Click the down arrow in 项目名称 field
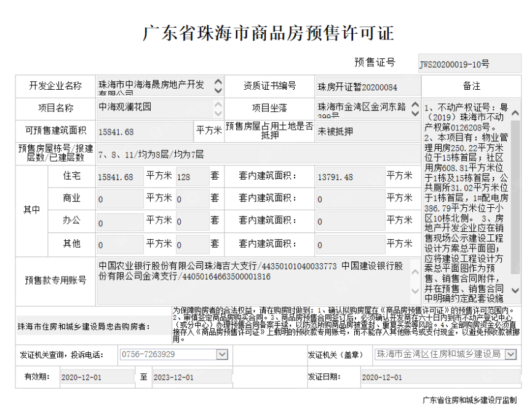Image resolution: width=532 pixels, height=415 pixels. (x=218, y=113)
